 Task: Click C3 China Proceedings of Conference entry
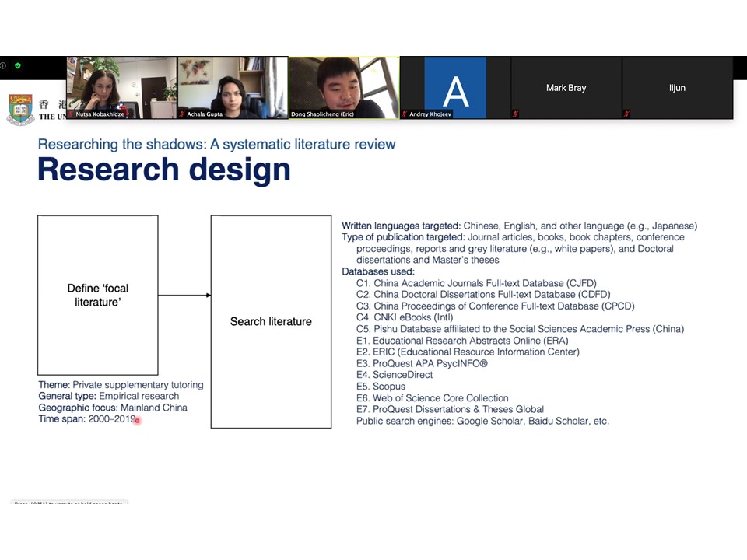coord(496,306)
